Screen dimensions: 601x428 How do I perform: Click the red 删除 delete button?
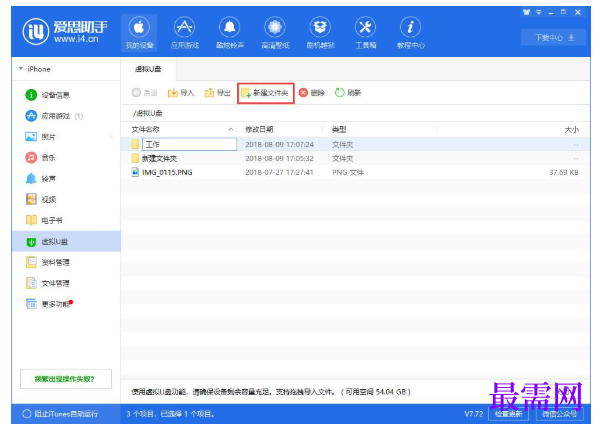click(x=312, y=93)
